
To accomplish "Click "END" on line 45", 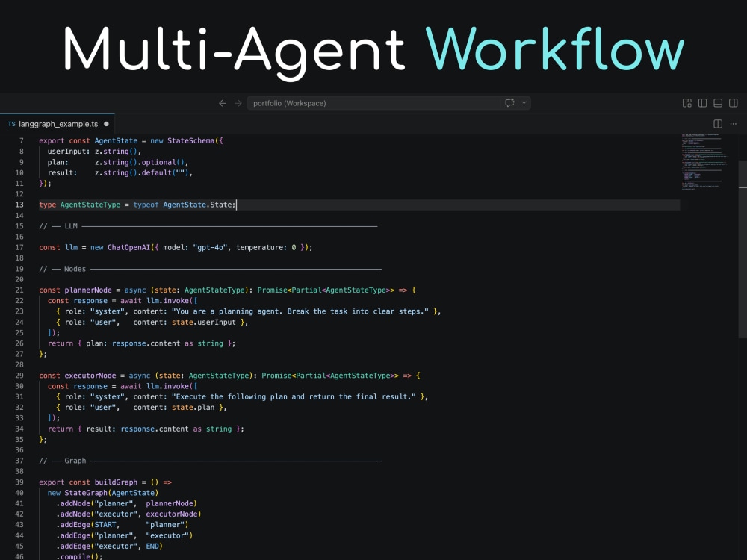I will pyautogui.click(x=152, y=546).
